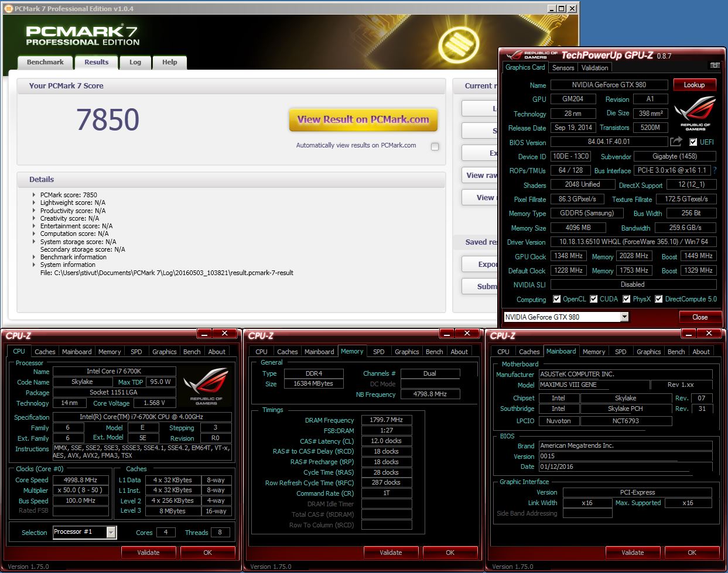
Task: Open Graphics tab in the CPU-Z CPU window
Action: 165,352
